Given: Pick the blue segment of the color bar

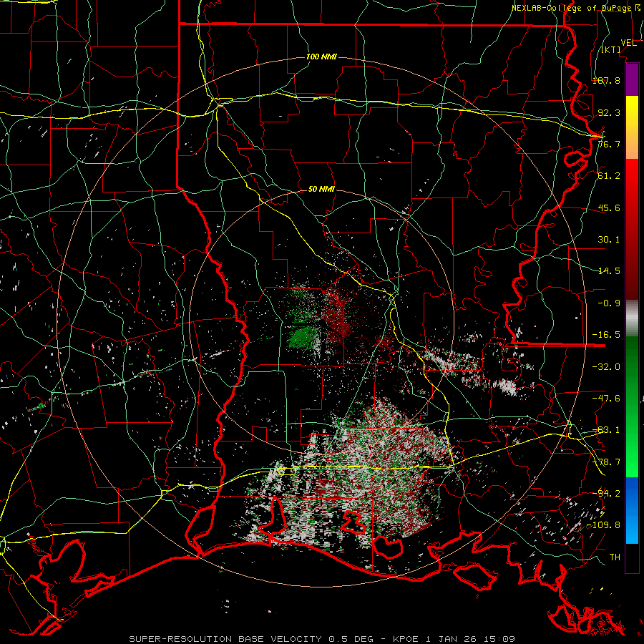Looking at the screenshot, I should point(632,510).
